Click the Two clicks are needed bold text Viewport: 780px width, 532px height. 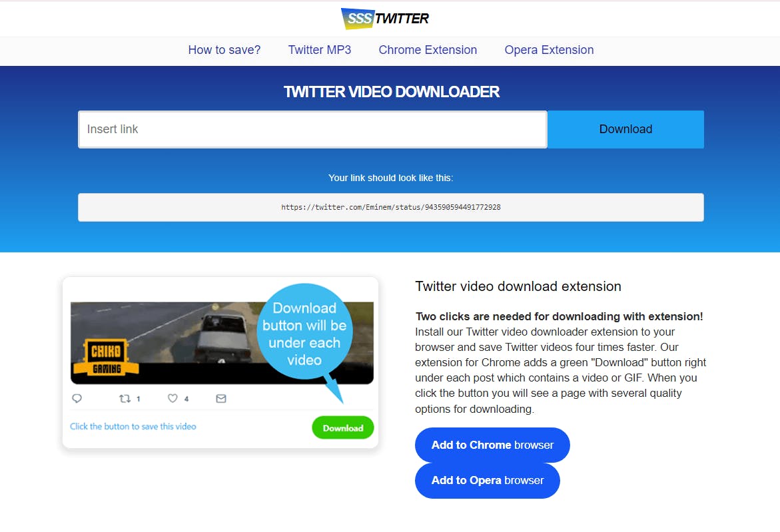click(x=559, y=317)
